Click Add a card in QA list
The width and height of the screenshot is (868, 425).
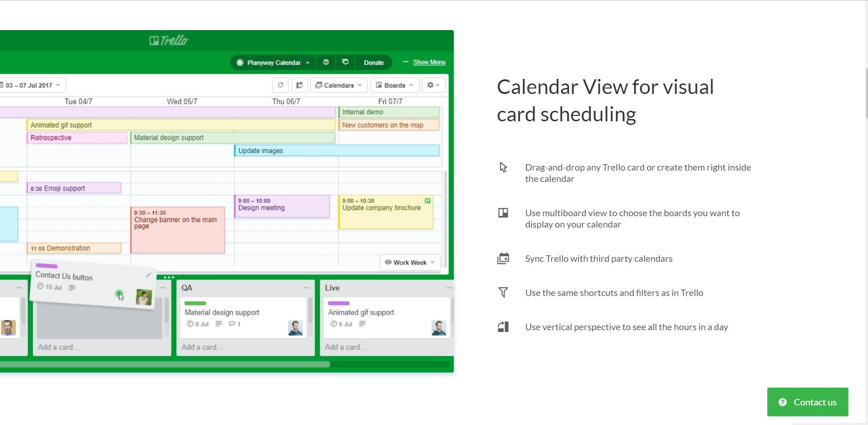coord(202,347)
